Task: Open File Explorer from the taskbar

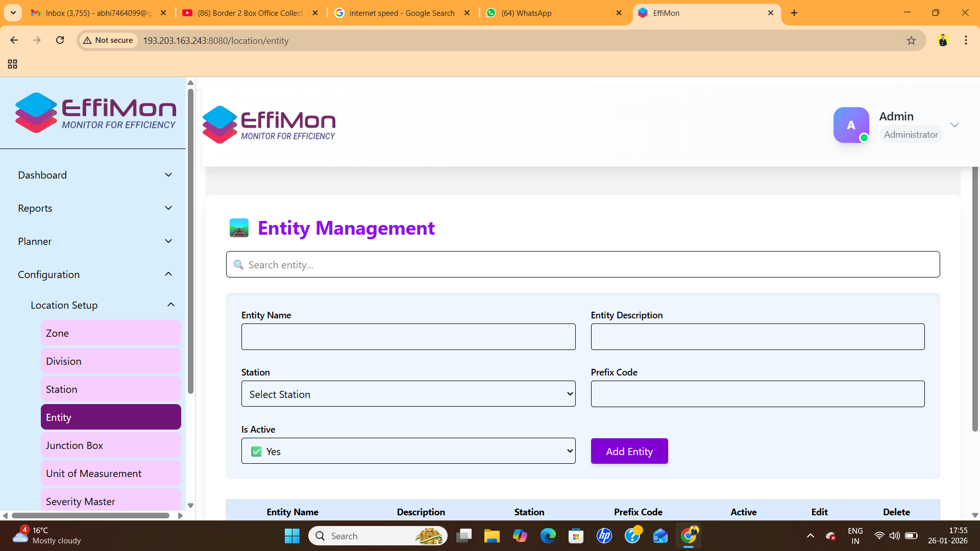Action: 492,536
